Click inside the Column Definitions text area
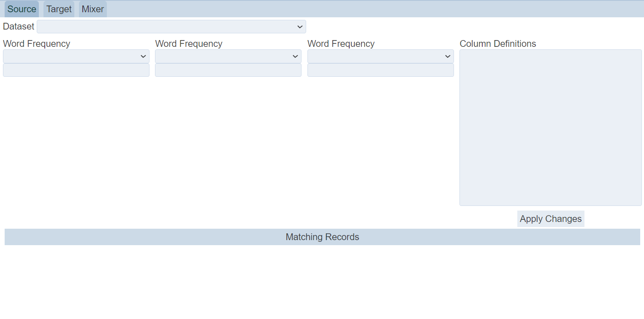The image size is (644, 319). pos(550,127)
